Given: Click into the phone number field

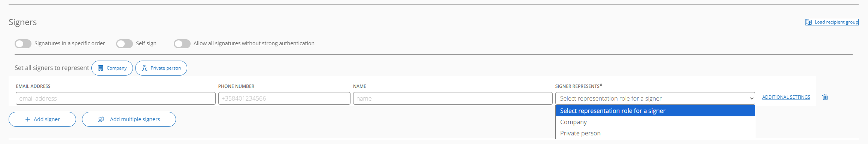Looking at the screenshot, I should point(284,98).
